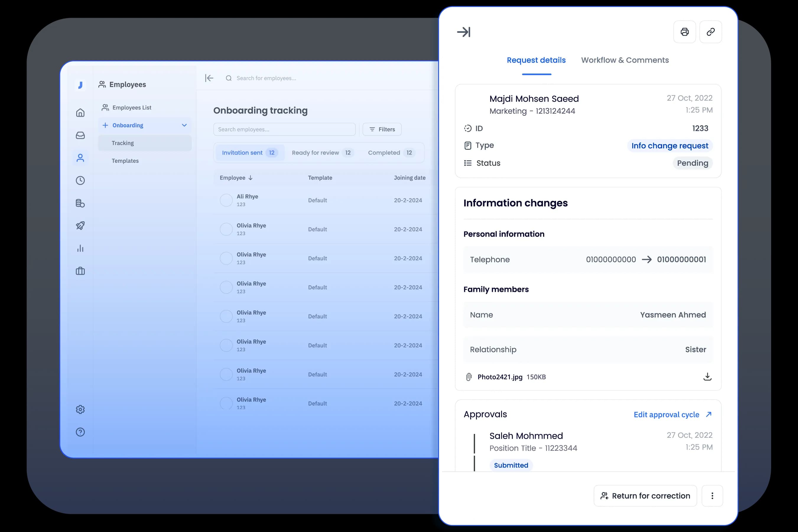Screen dimensions: 798x532
Task: Click the Photo2421.jpg file name
Action: click(x=500, y=377)
